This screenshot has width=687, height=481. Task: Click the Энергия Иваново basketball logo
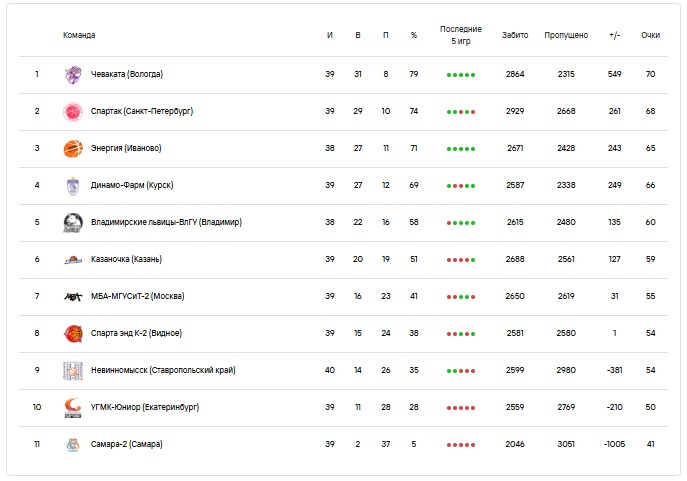[73, 149]
